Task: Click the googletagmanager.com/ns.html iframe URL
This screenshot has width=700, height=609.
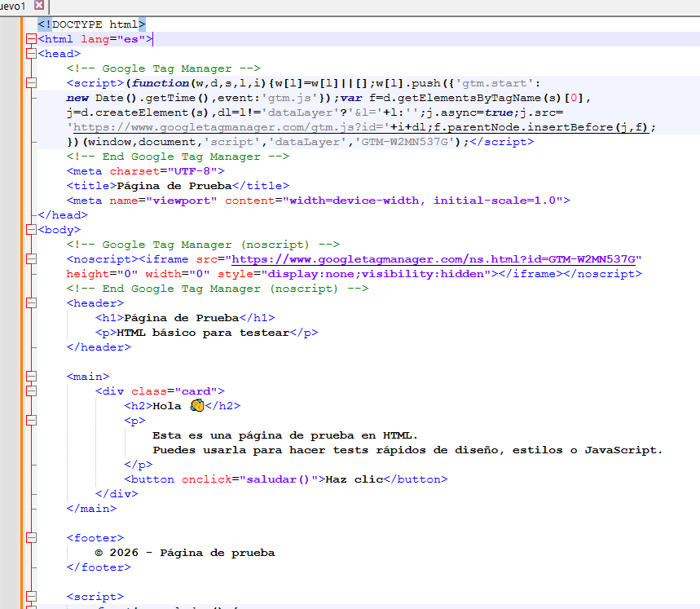Action: point(436,259)
